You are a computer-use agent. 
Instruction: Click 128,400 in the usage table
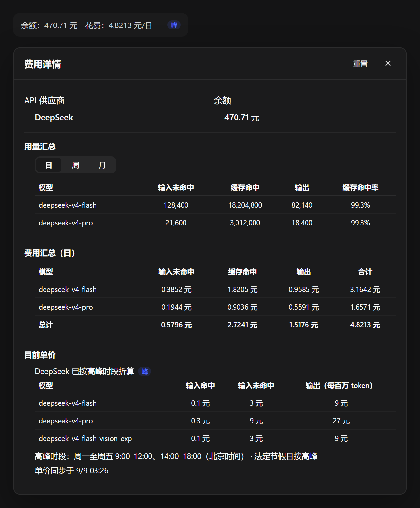point(176,205)
